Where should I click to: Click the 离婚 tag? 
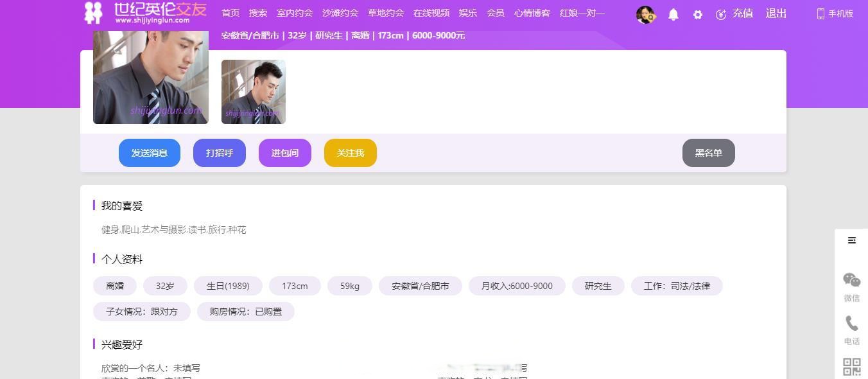pos(115,286)
